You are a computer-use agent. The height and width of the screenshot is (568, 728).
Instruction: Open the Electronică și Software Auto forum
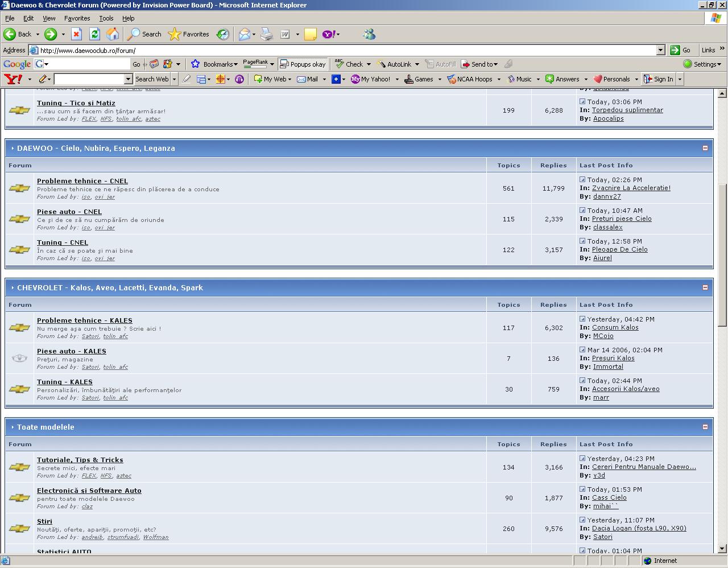[x=89, y=491]
